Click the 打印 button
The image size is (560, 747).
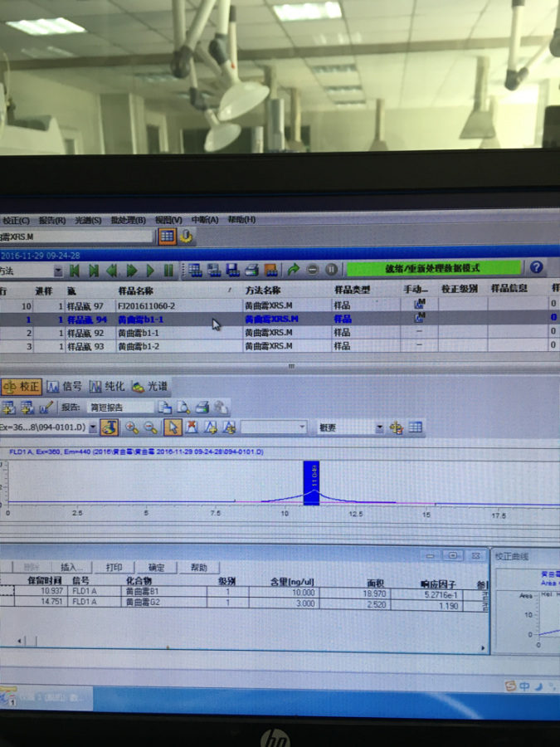coord(114,567)
